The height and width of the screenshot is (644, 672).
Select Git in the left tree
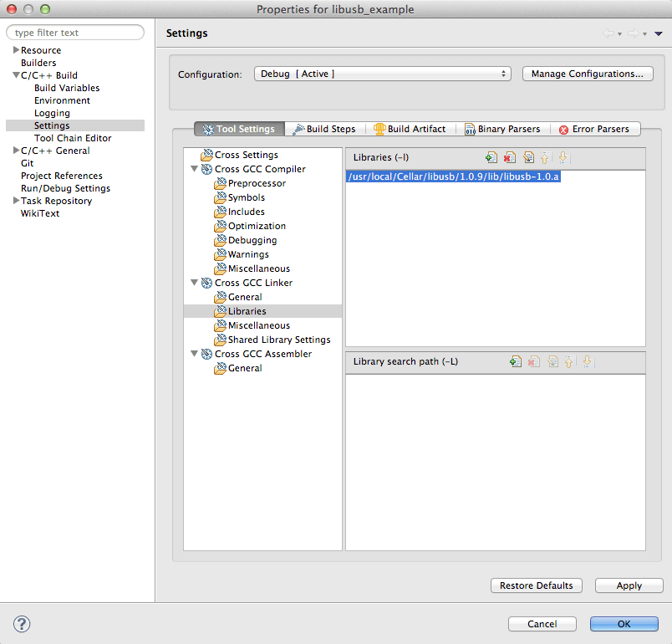[x=27, y=163]
